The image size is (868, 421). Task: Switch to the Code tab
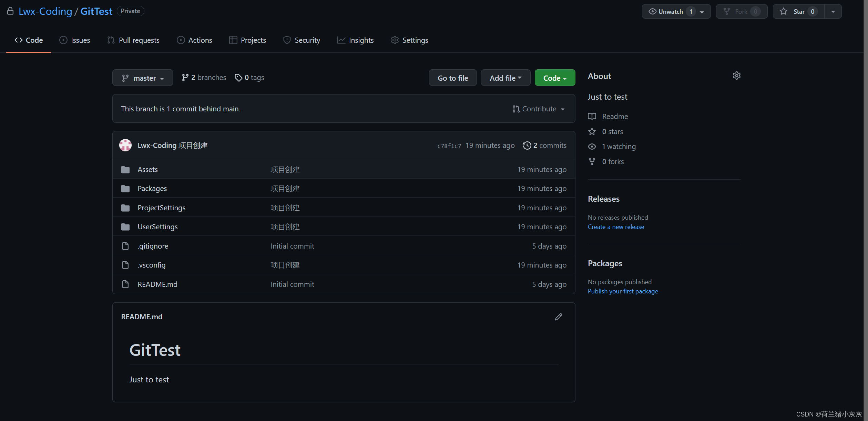point(29,40)
